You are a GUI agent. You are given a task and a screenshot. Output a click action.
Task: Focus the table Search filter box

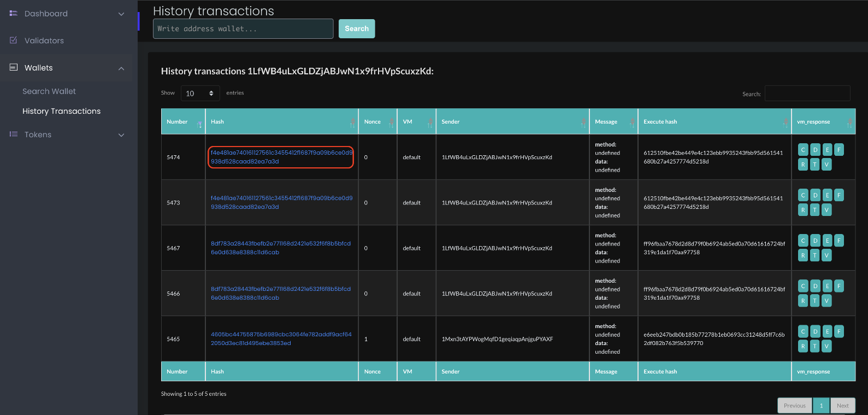pos(807,93)
